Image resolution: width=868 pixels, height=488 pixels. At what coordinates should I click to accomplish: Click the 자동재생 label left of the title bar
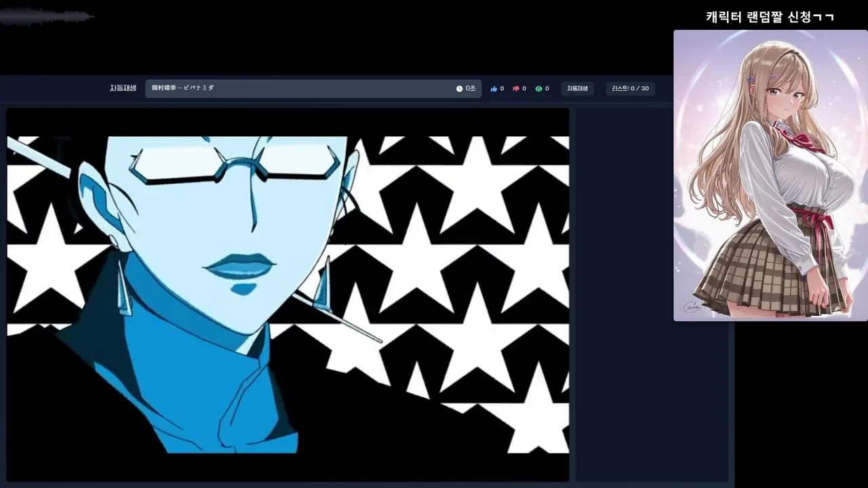(x=123, y=88)
